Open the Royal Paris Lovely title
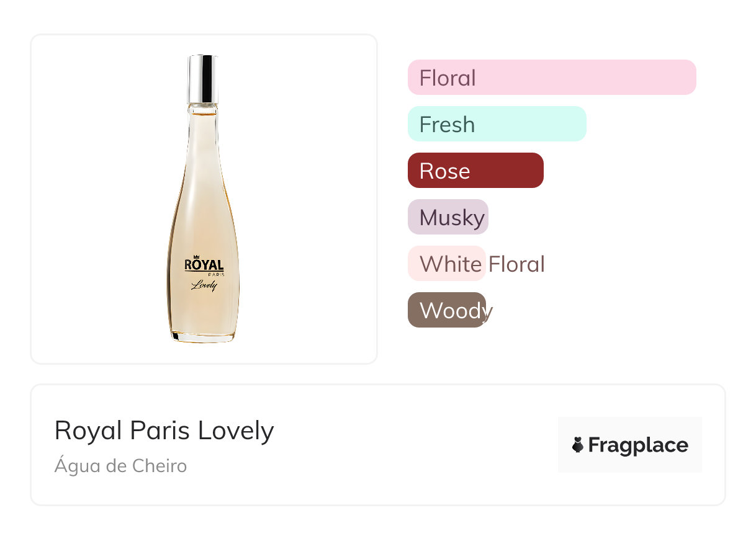This screenshot has height=536, width=756. point(164,431)
